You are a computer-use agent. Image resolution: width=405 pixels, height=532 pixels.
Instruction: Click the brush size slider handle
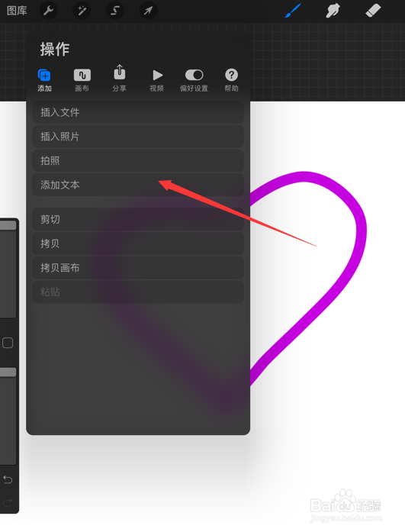tap(8, 225)
